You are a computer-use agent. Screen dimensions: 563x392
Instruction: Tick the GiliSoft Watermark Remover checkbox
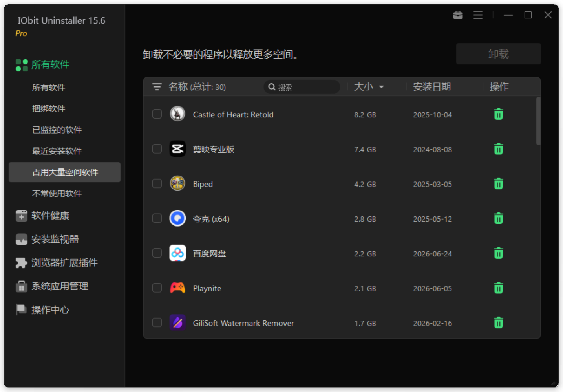[x=157, y=322]
